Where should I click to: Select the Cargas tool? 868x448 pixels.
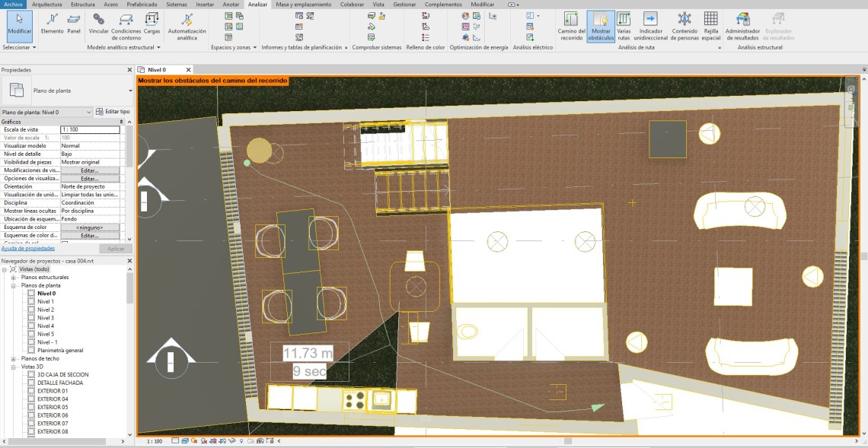point(152,24)
